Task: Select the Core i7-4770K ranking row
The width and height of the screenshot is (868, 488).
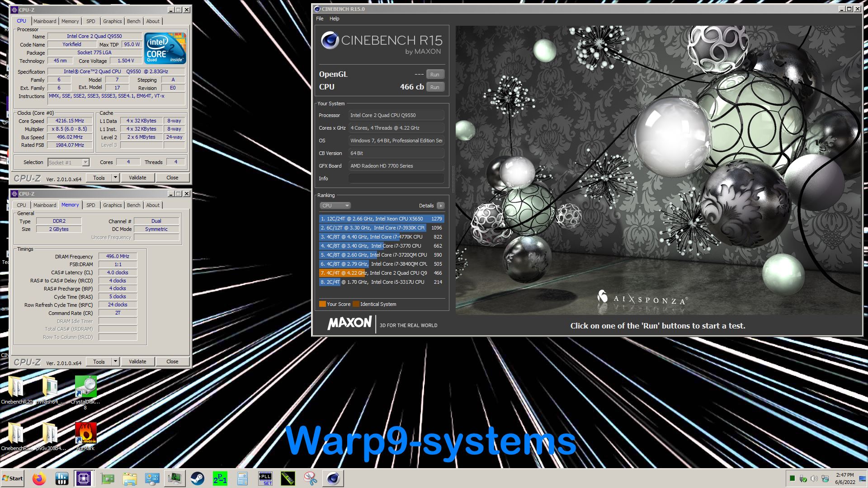Action: pos(382,237)
